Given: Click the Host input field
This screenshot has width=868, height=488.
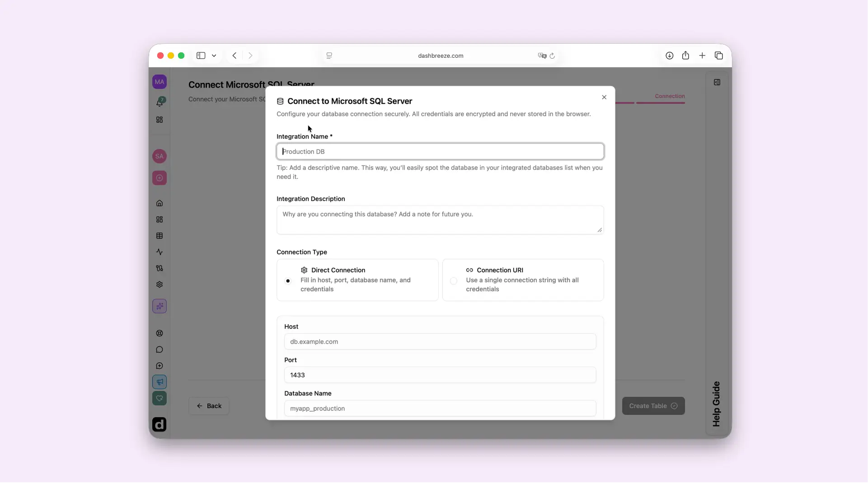Looking at the screenshot, I should click(x=440, y=342).
